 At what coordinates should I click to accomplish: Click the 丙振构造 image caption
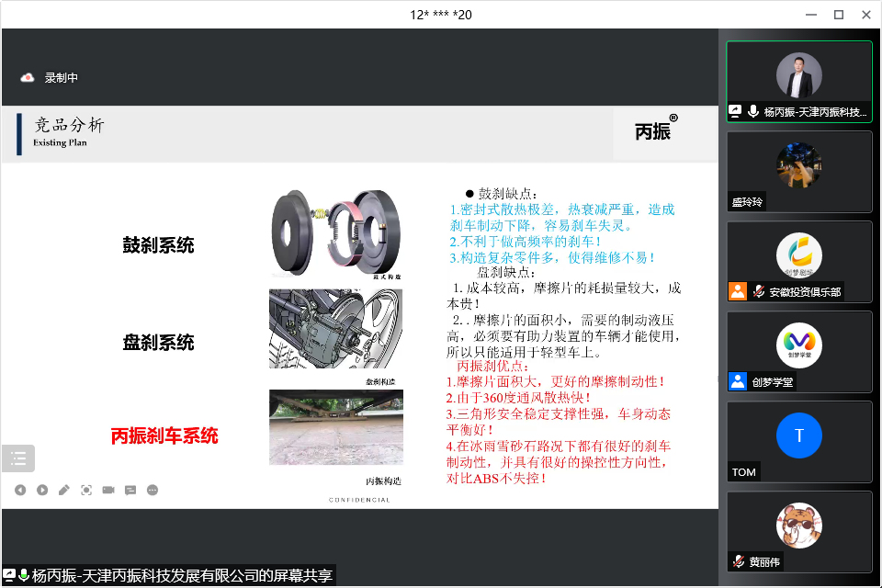383,481
